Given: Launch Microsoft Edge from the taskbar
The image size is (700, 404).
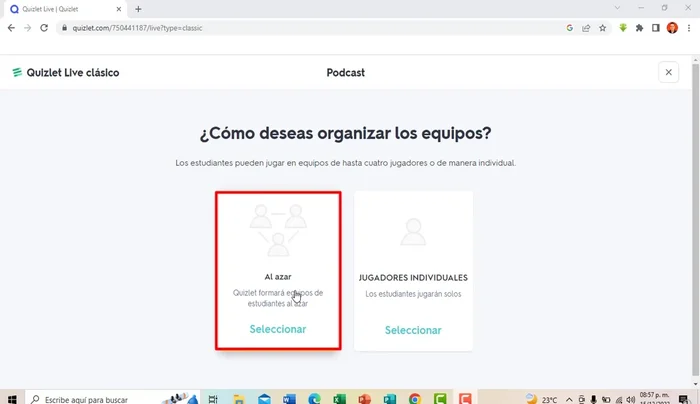Looking at the screenshot, I should [314, 399].
